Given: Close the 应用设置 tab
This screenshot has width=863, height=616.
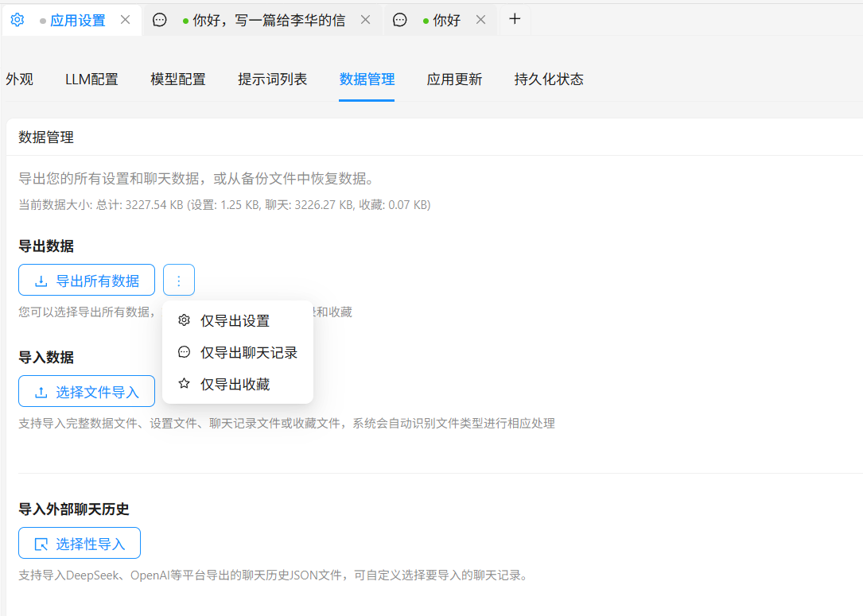Looking at the screenshot, I should click(x=125, y=20).
